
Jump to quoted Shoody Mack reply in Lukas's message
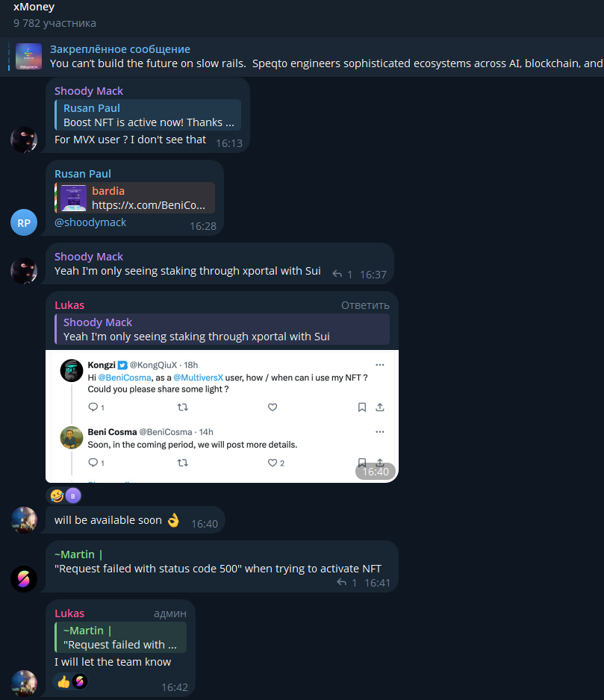[222, 329]
